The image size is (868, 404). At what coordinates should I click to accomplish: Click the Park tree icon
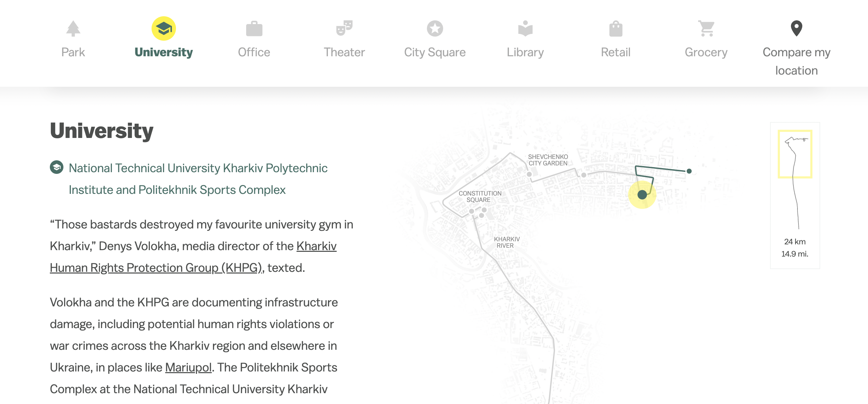73,28
